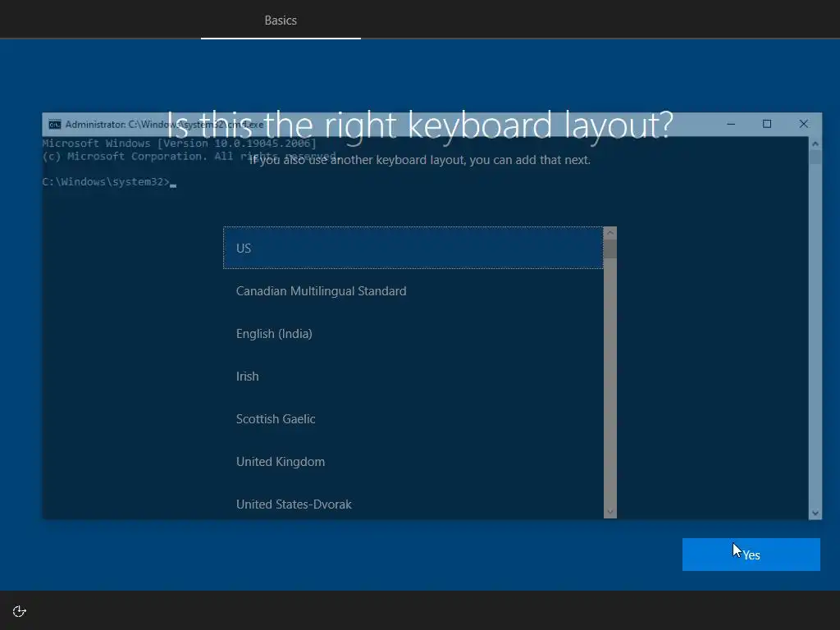Open the Ease of Access icon
The height and width of the screenshot is (630, 840).
[20, 611]
